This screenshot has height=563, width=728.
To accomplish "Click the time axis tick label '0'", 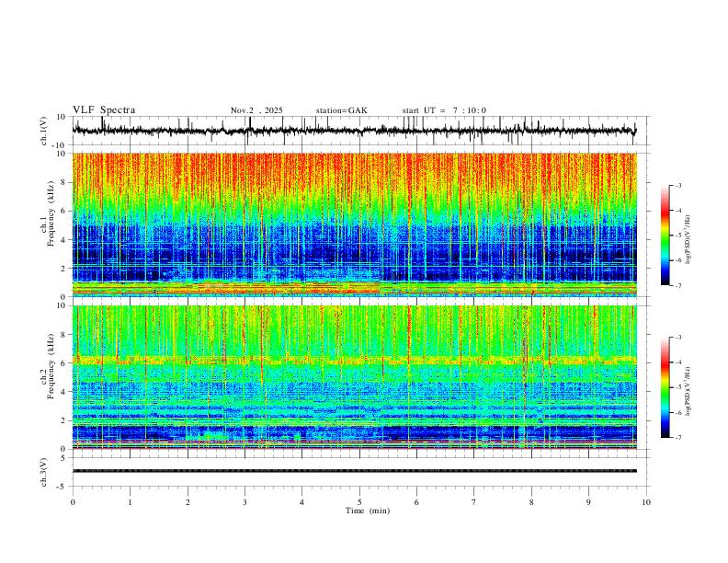I will tap(73, 502).
